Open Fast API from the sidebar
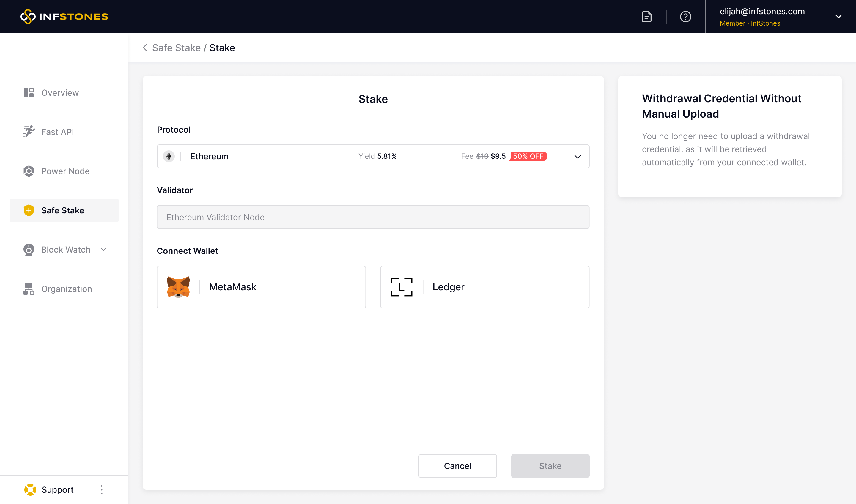856x504 pixels. pyautogui.click(x=57, y=132)
